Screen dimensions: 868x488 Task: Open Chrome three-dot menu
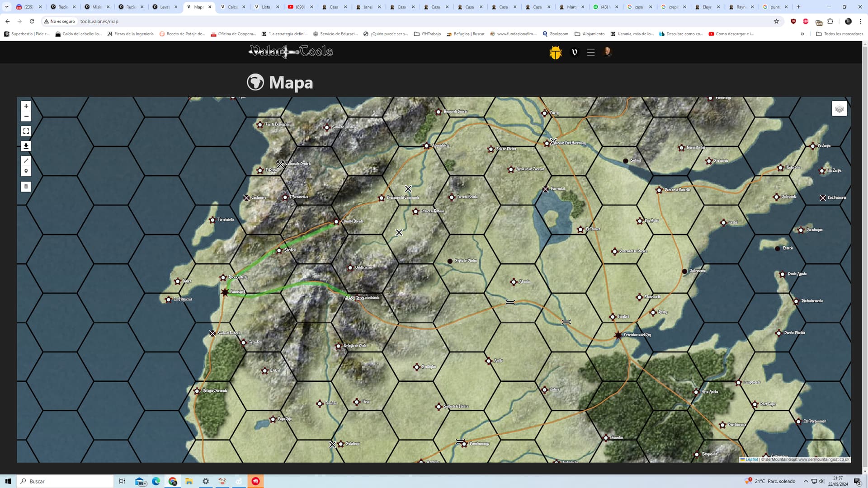click(x=860, y=21)
